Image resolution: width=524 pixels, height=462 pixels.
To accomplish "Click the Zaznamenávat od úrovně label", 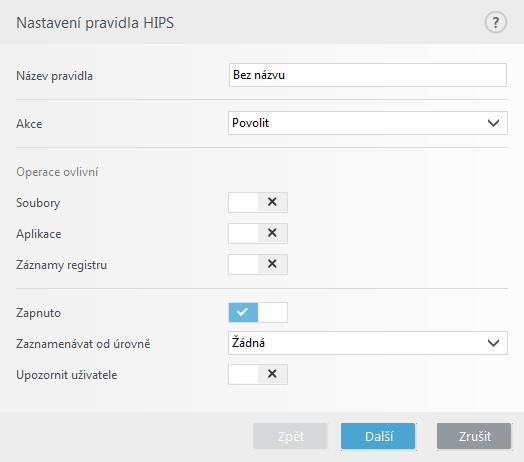I will (x=83, y=344).
